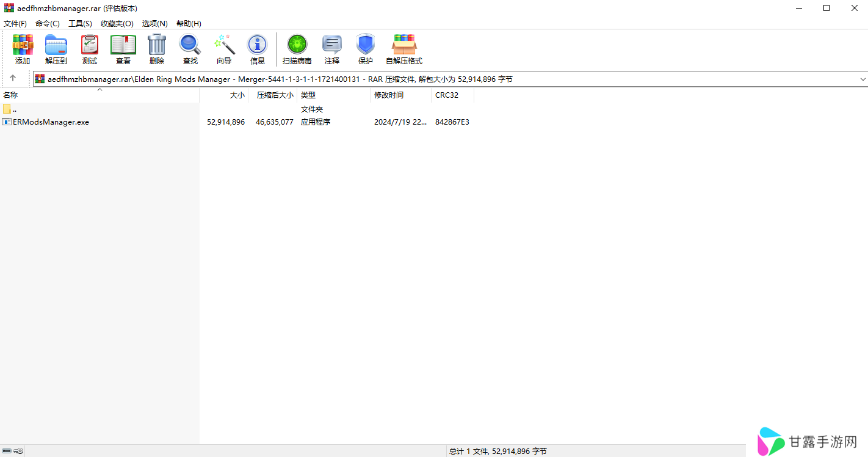Screen dimensions: 868x457
Task: Click status bar total 总计 1 文件 text
Action: 498,451
